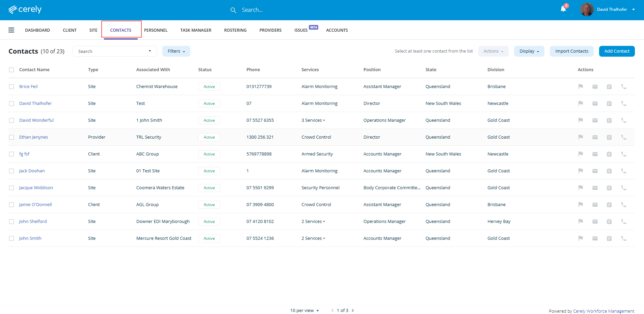Toggle the select-all contacts checkbox

(x=11, y=70)
